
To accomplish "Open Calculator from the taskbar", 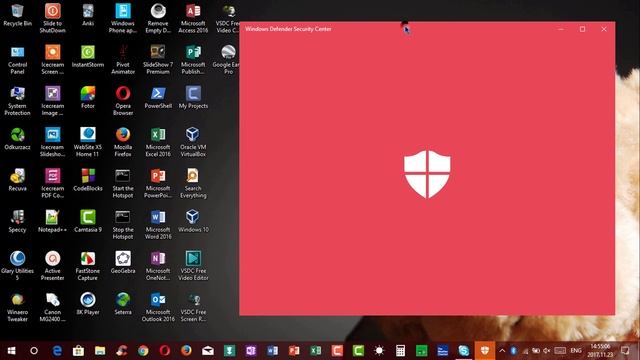I will tap(400, 351).
